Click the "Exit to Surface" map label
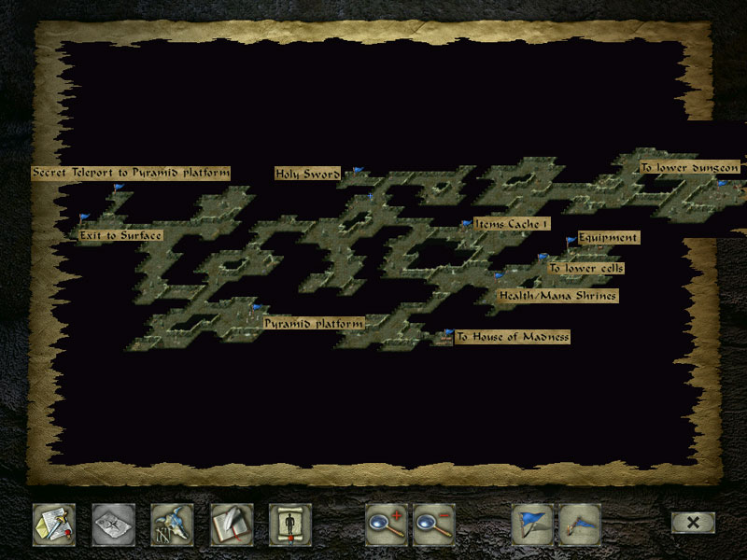This screenshot has height=560, width=747. (120, 235)
